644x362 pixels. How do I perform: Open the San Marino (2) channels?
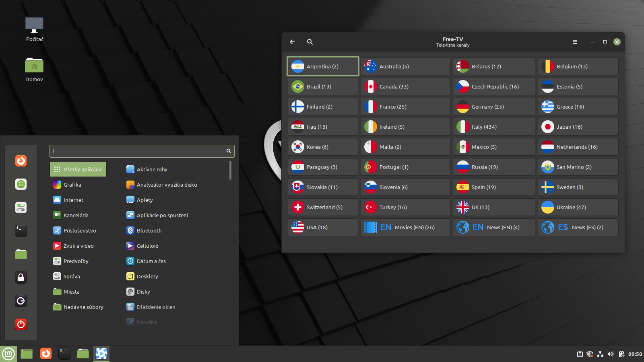[x=578, y=167]
